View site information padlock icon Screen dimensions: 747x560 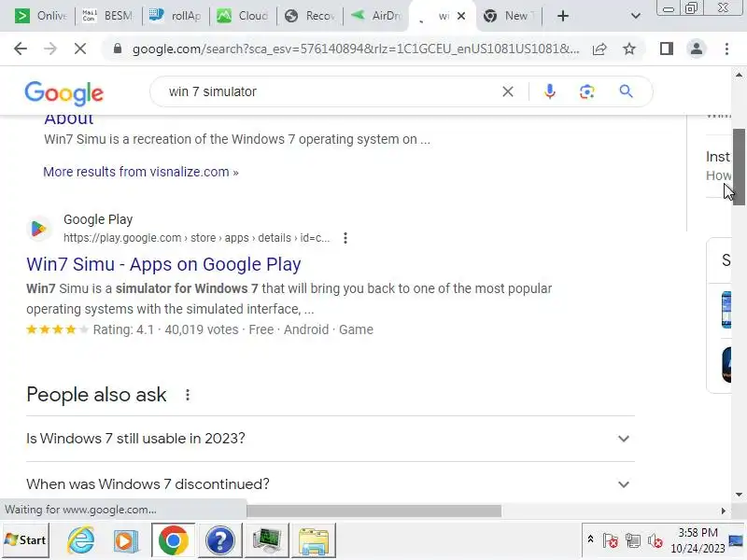click(x=118, y=49)
